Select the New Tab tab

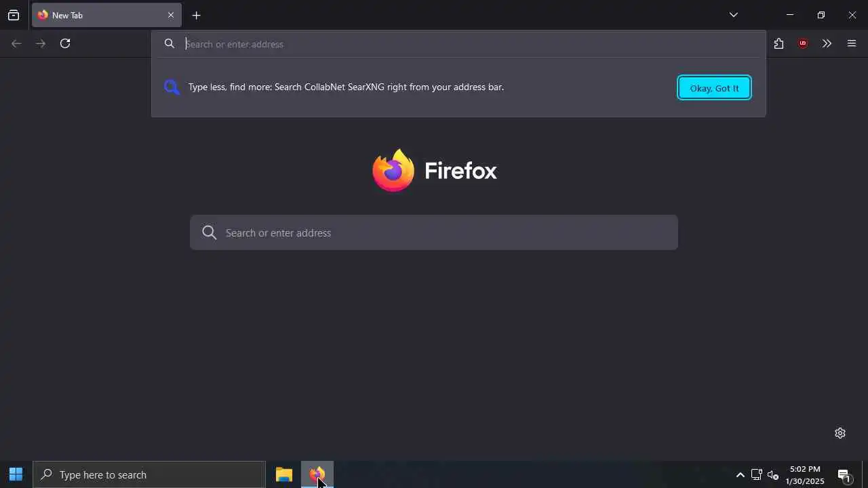coord(106,15)
